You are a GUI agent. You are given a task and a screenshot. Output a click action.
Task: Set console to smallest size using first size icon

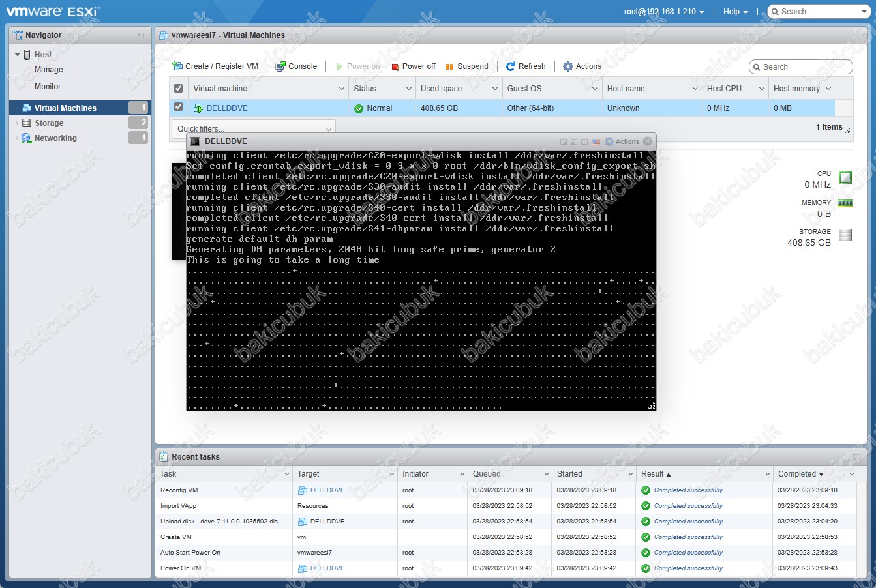click(x=564, y=141)
